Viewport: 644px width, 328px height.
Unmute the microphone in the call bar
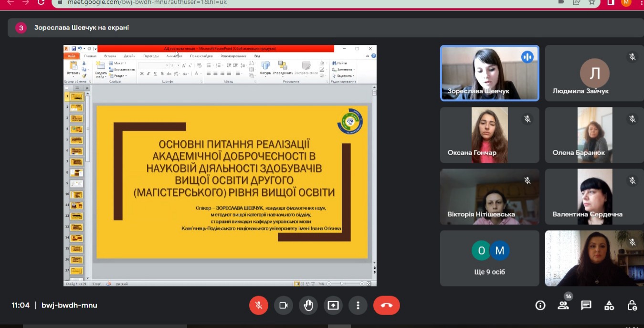click(x=258, y=306)
